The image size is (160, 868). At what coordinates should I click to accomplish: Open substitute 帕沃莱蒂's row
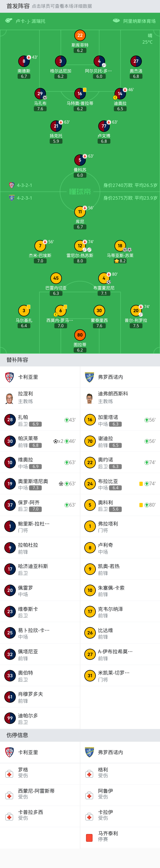tap(40, 441)
